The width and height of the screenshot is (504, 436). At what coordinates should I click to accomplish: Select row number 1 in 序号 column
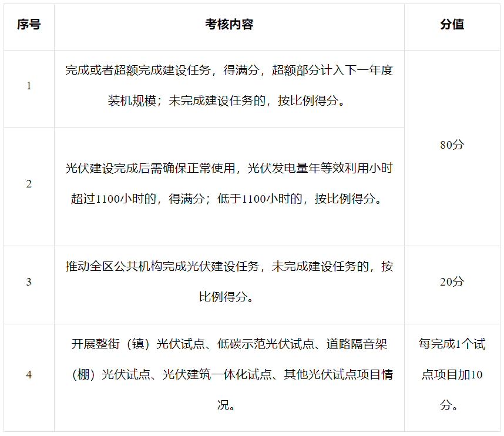pyautogui.click(x=29, y=86)
